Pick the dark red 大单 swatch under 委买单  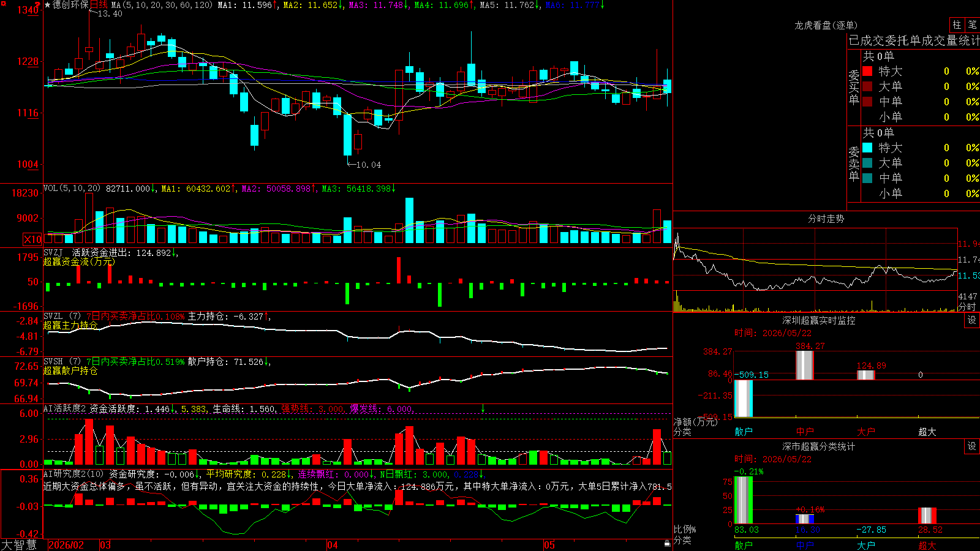[x=867, y=86]
